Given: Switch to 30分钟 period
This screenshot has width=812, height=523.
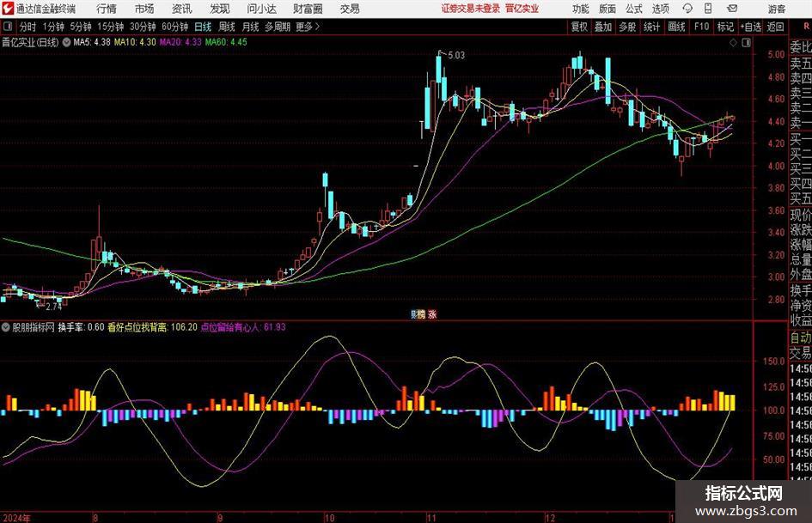Looking at the screenshot, I should click(143, 27).
